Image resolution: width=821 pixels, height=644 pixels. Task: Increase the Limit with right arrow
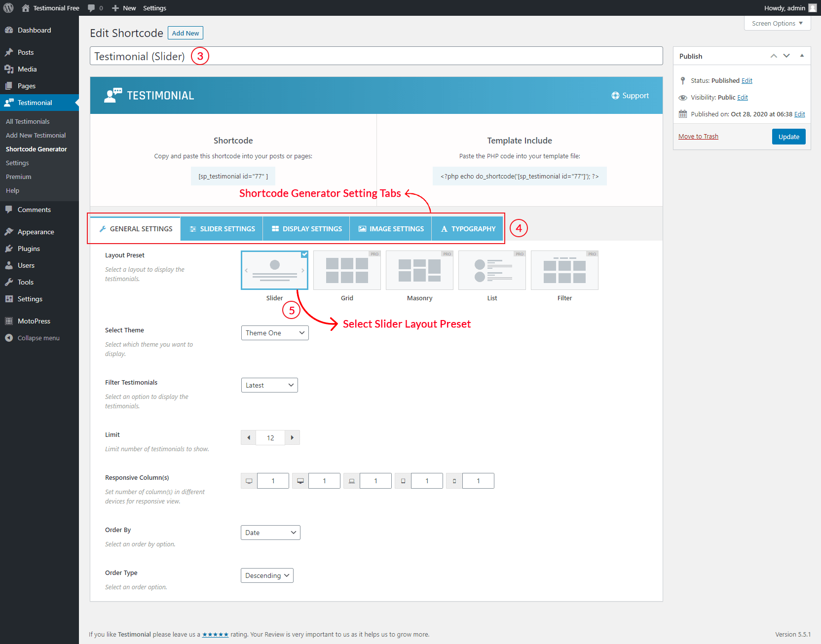tap(292, 437)
